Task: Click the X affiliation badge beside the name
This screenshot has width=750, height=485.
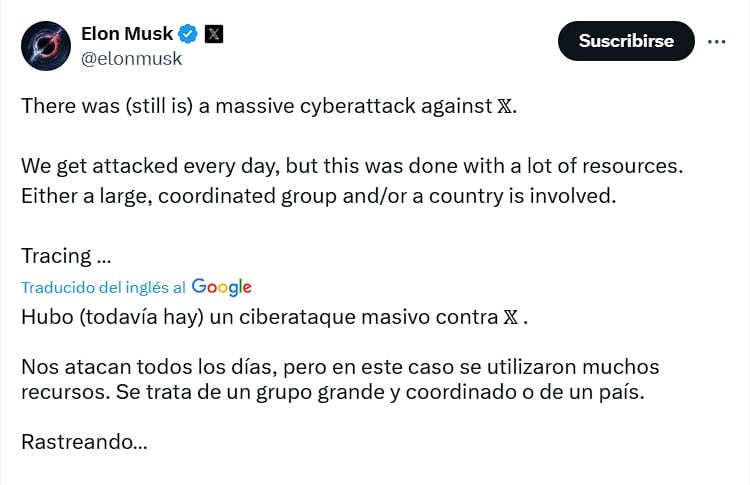Action: [x=214, y=34]
